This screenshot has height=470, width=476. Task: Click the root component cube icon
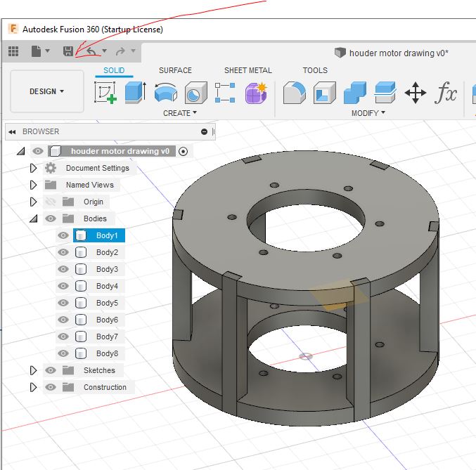(x=56, y=151)
